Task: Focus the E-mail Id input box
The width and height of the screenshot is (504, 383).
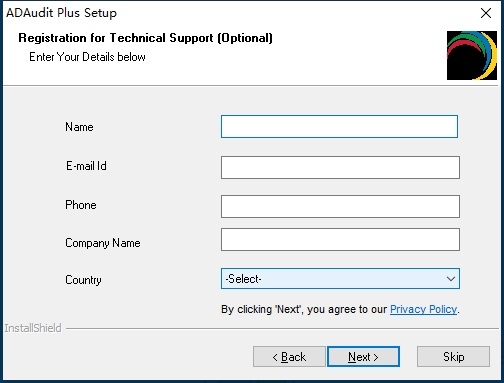Action: (340, 167)
